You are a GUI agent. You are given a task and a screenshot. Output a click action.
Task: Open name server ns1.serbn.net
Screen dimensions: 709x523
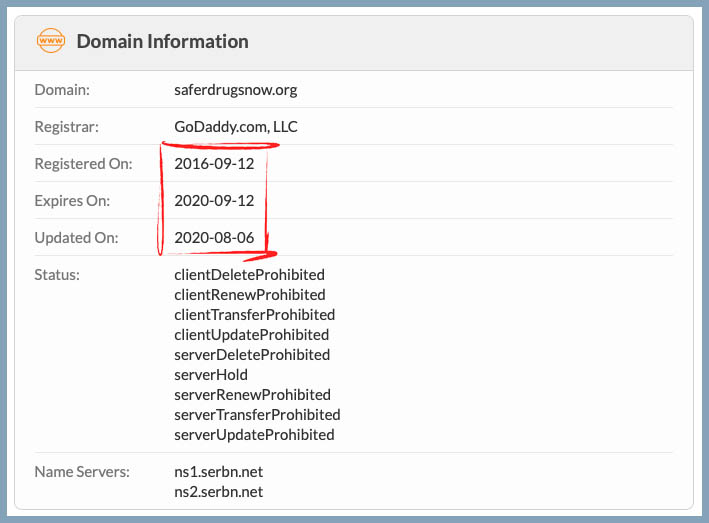(x=218, y=472)
